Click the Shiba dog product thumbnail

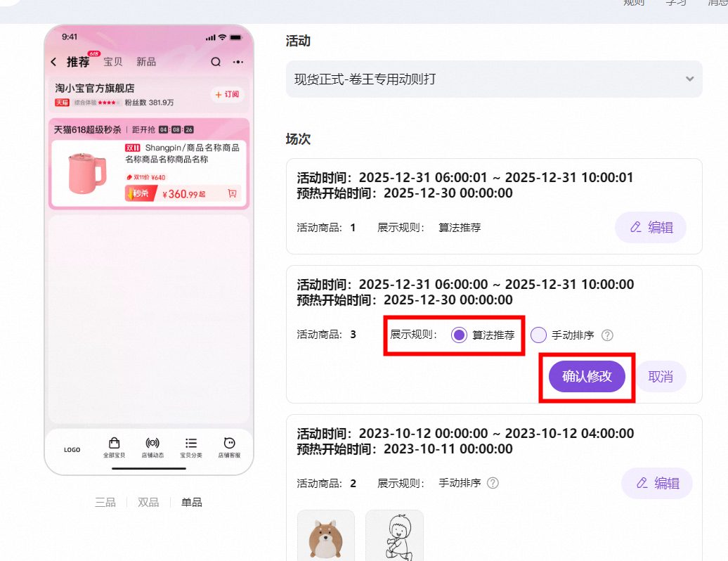tap(326, 535)
